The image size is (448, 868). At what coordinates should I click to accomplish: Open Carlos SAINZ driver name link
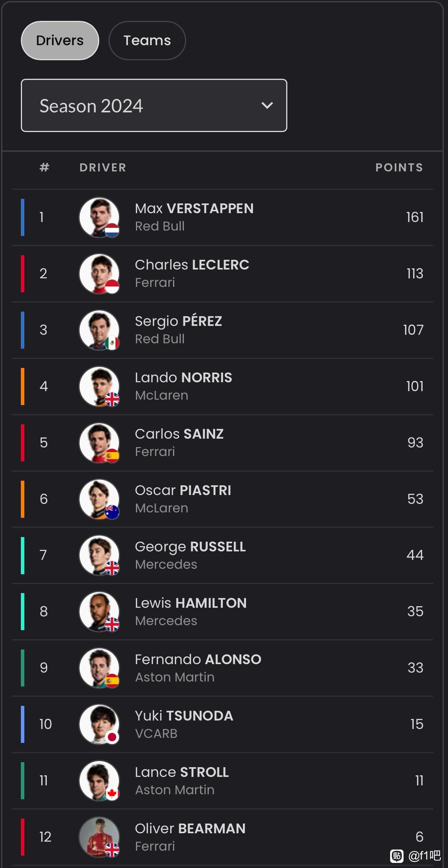coord(179,434)
